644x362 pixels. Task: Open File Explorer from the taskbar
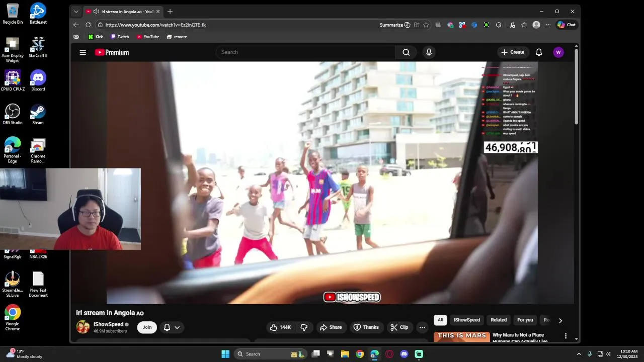[x=345, y=354]
